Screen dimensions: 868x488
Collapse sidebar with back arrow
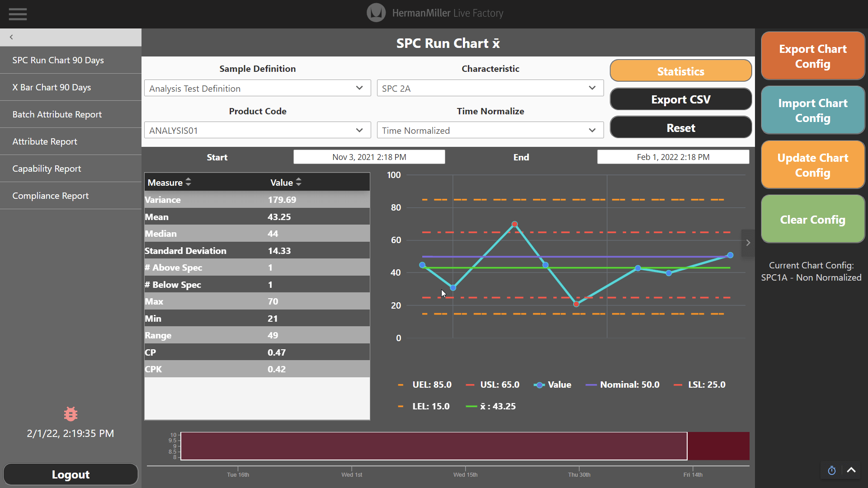11,37
